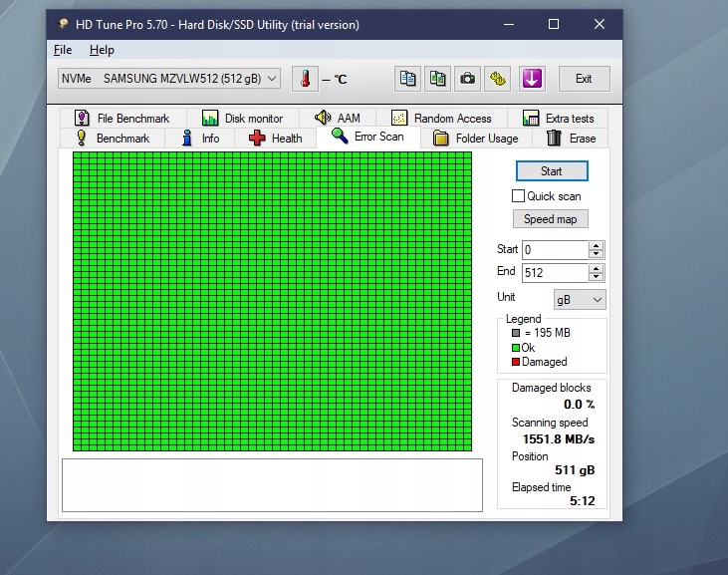
Task: Open the Help menu
Action: [102, 50]
